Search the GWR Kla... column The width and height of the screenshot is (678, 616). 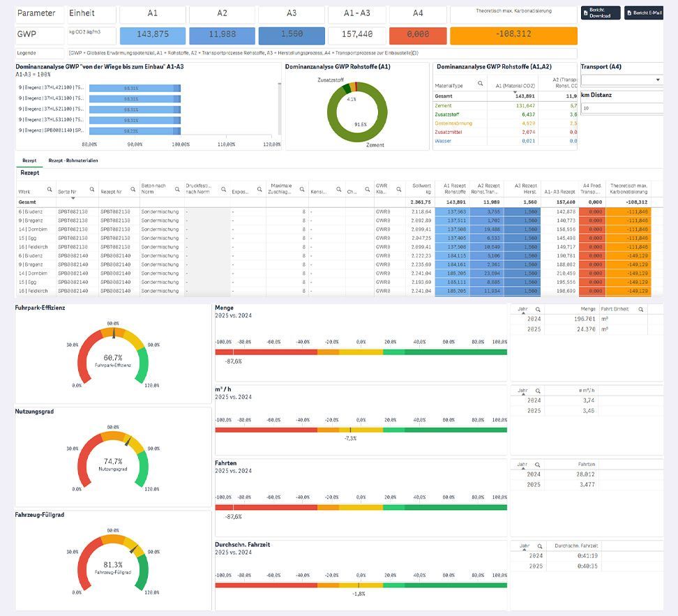coord(399,190)
